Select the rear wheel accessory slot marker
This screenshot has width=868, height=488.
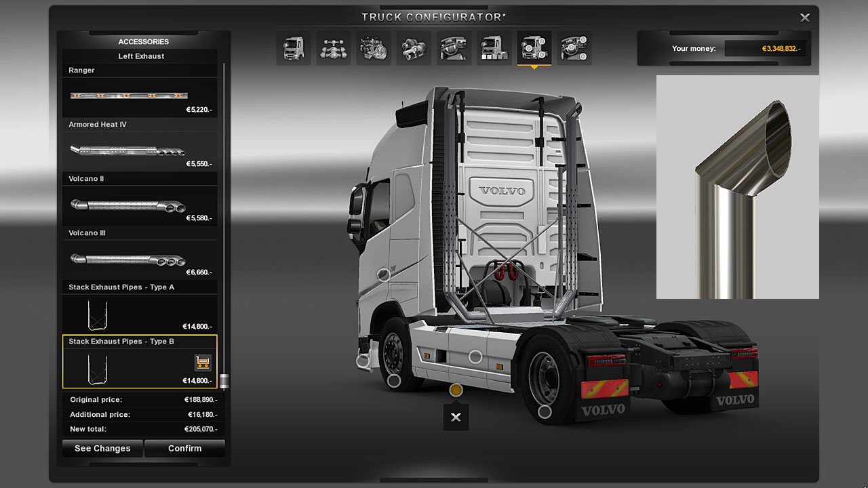[545, 411]
